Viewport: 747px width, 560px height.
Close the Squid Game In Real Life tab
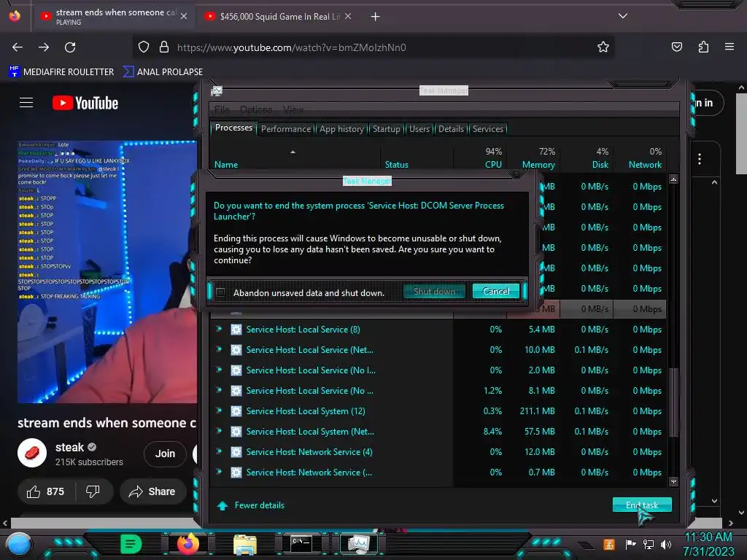(x=348, y=16)
